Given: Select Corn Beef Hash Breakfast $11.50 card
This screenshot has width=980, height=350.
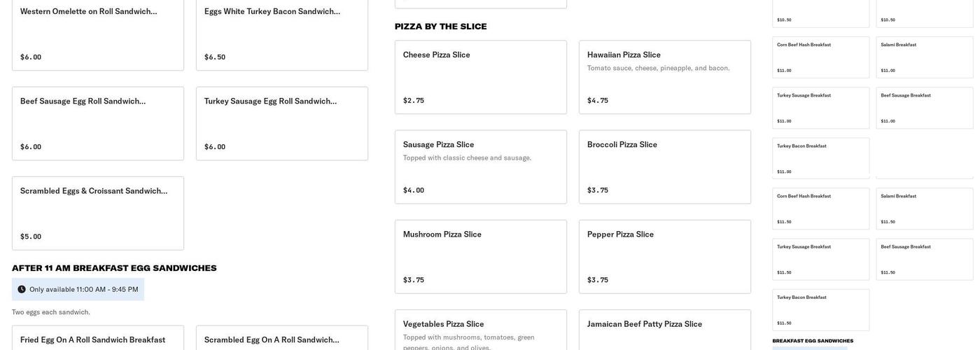Looking at the screenshot, I should 820,209.
